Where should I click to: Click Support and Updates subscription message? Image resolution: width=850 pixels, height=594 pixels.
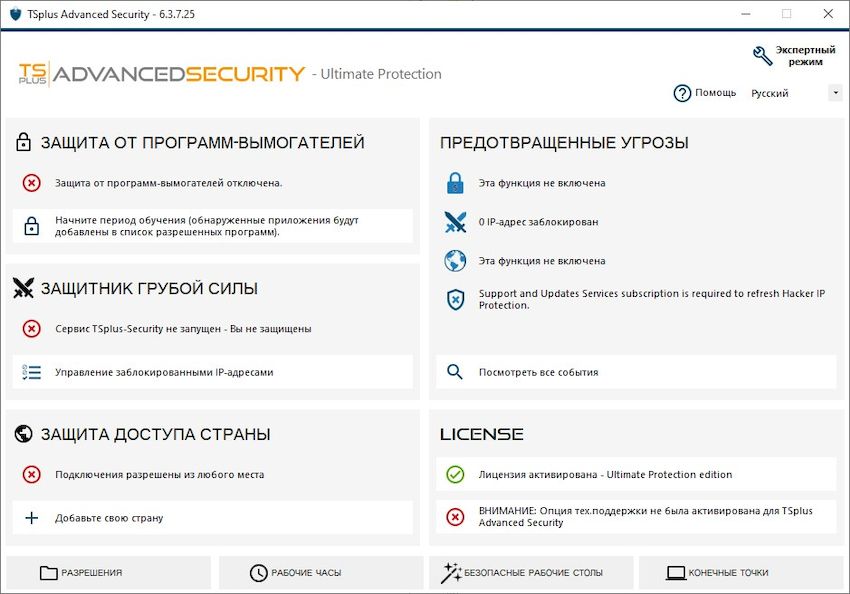(652, 299)
